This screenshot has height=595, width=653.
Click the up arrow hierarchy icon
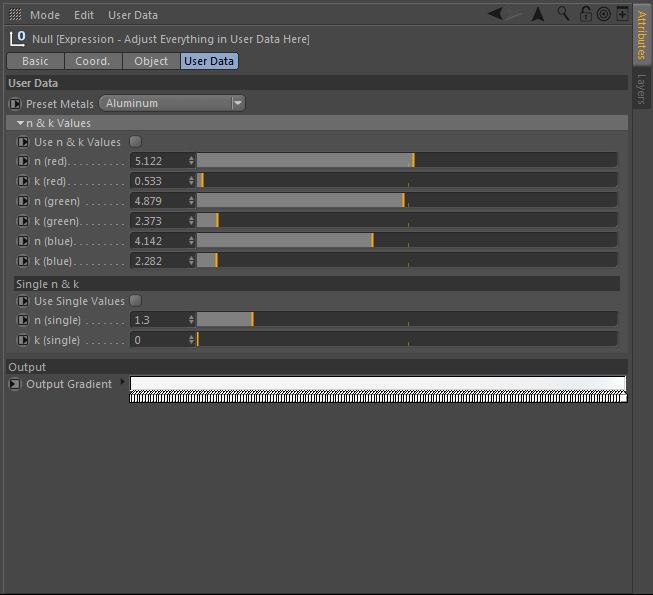click(538, 14)
